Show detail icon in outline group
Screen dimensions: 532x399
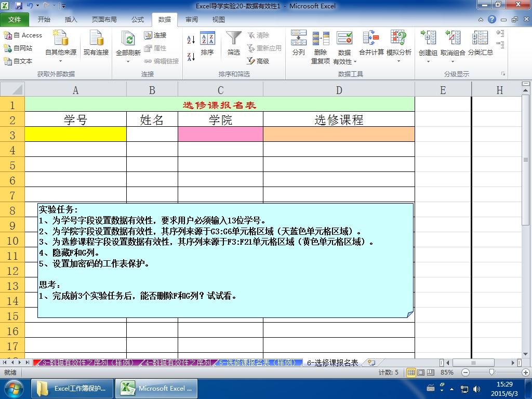pyautogui.click(x=500, y=33)
